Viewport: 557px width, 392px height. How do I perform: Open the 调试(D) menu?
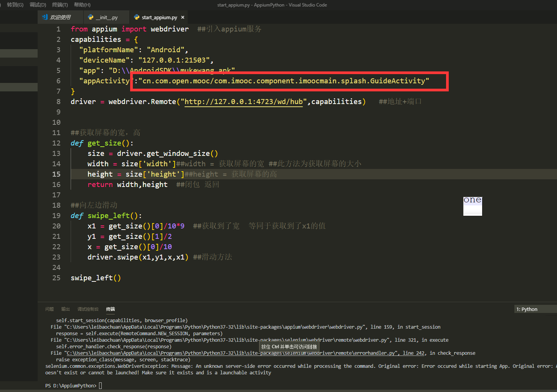click(x=38, y=5)
